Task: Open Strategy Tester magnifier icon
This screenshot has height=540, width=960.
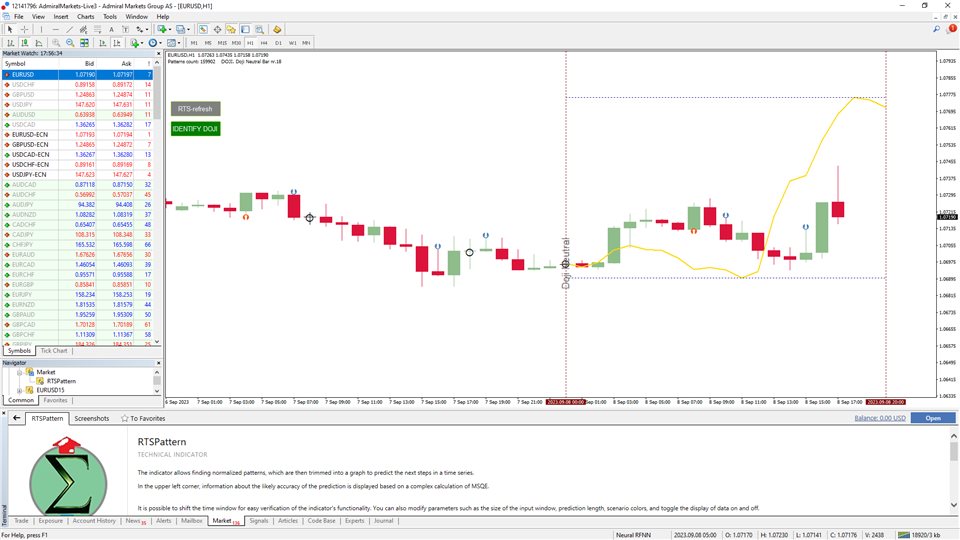Action: click(260, 29)
